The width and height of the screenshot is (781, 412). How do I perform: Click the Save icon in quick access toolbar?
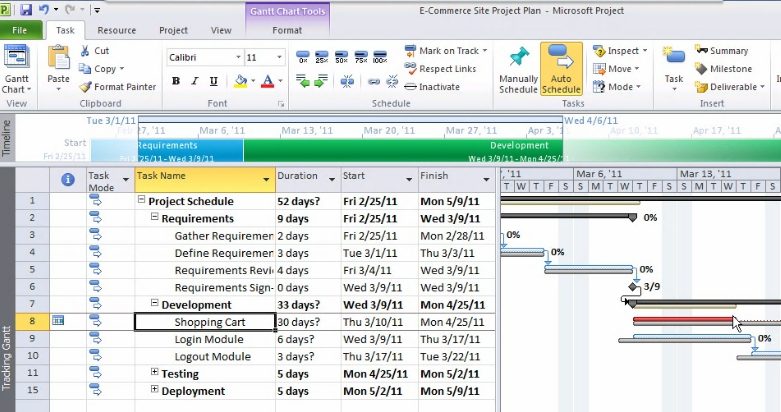(26, 9)
